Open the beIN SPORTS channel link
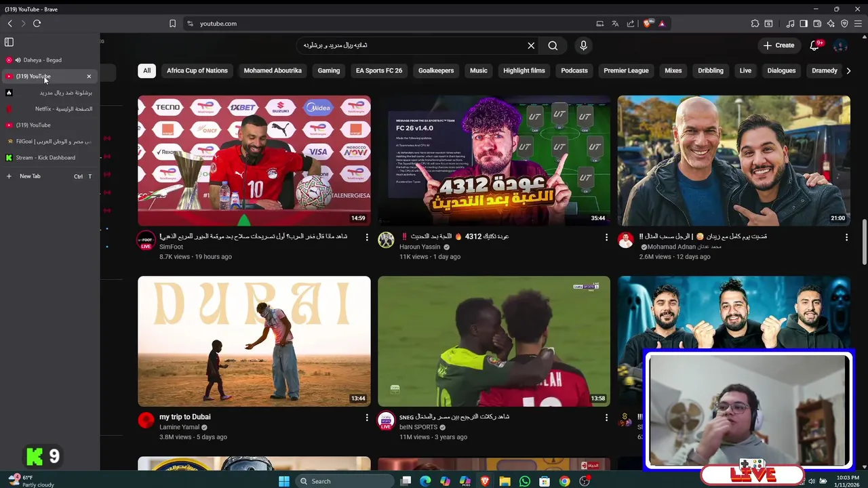Image resolution: width=868 pixels, height=488 pixels. pyautogui.click(x=418, y=428)
